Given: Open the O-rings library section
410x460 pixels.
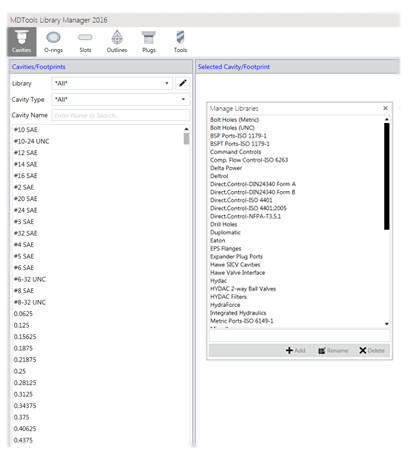Looking at the screenshot, I should (53, 42).
